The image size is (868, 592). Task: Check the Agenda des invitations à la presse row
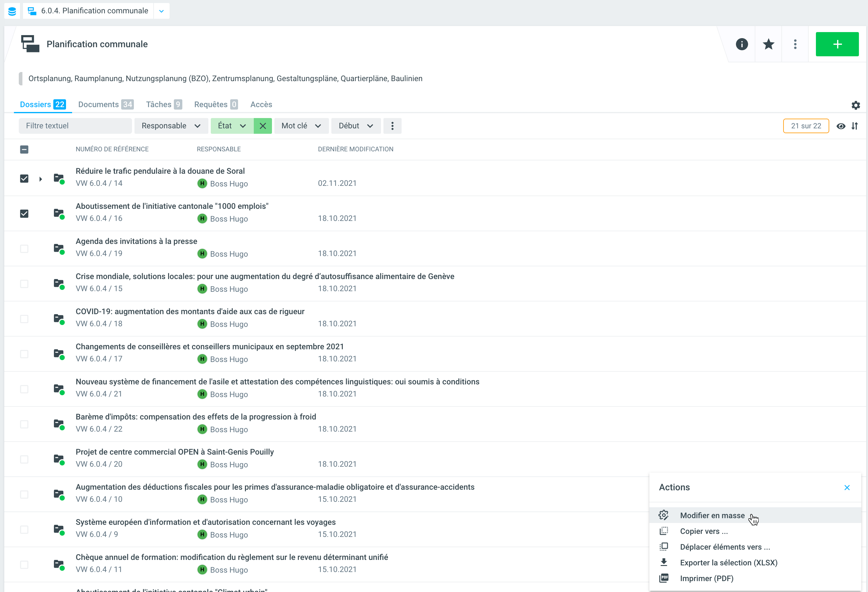pyautogui.click(x=24, y=248)
